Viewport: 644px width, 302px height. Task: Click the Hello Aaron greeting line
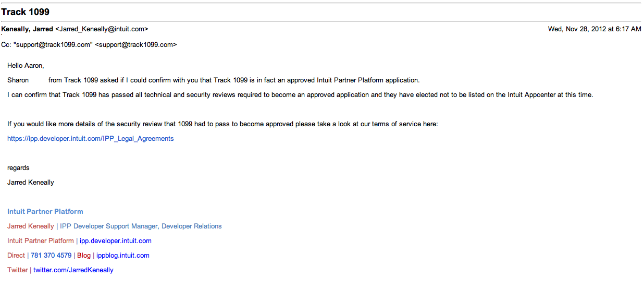(26, 66)
